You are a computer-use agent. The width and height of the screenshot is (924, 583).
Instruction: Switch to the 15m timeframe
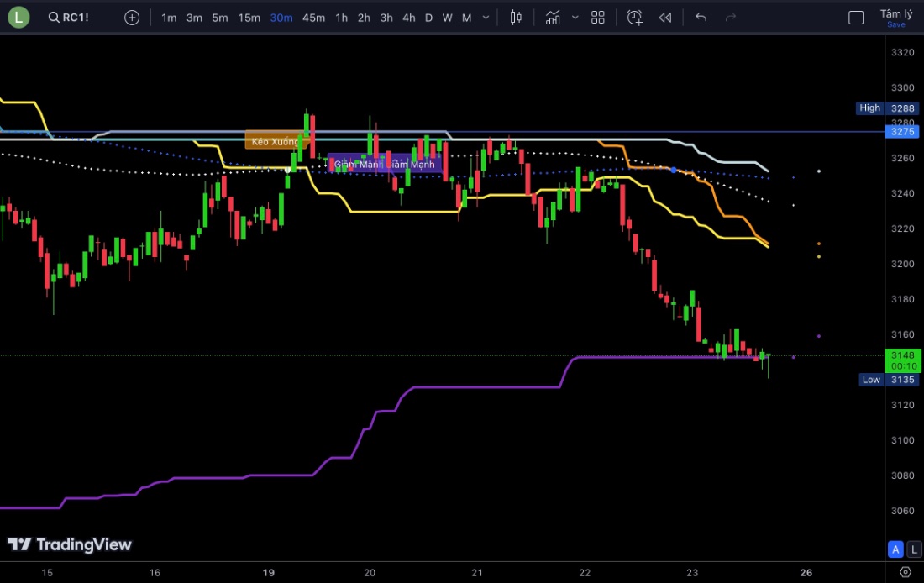(249, 18)
